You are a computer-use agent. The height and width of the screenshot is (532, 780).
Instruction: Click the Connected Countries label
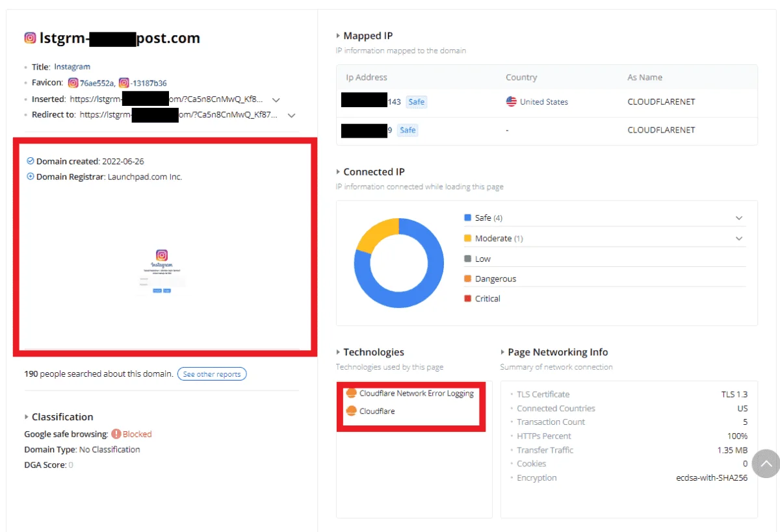coord(556,409)
